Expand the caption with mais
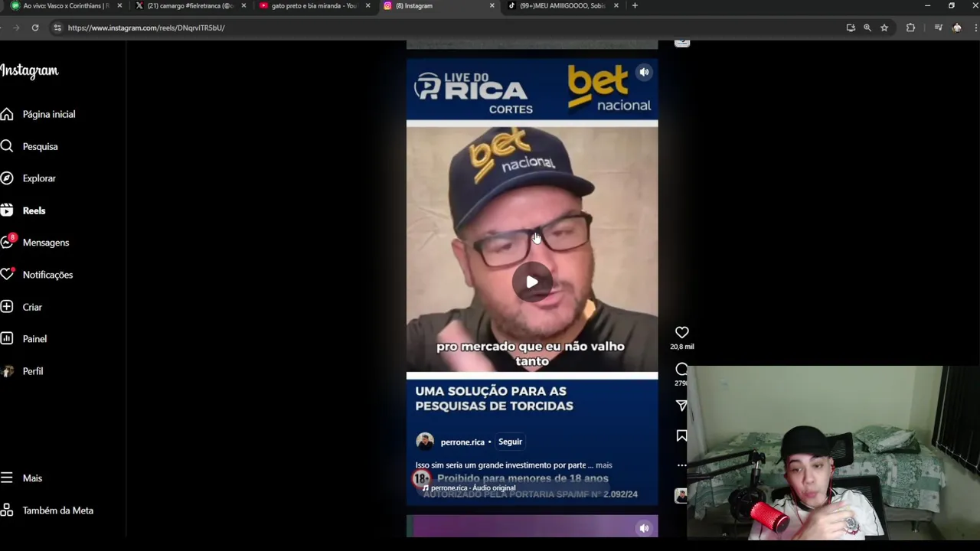The image size is (980, 551). click(x=604, y=465)
